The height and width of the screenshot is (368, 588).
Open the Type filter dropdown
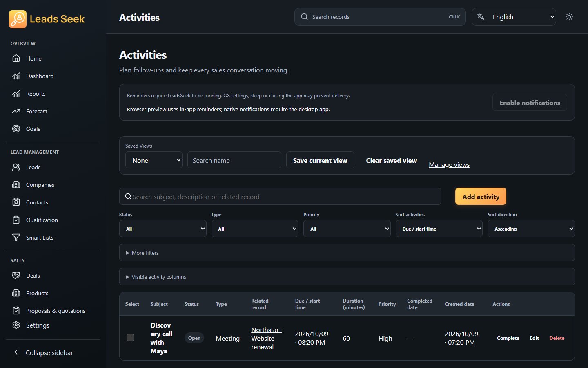[255, 229]
